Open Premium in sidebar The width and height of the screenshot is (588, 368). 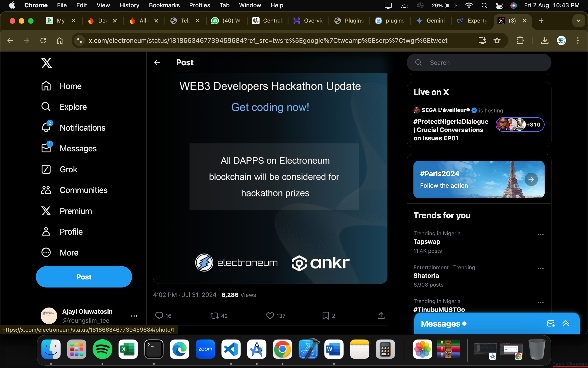pos(66,211)
